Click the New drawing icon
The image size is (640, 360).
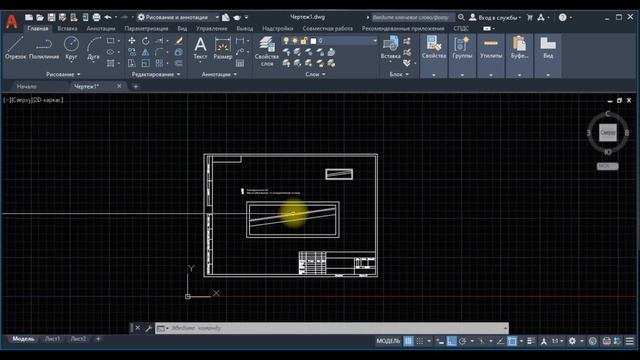click(29, 17)
